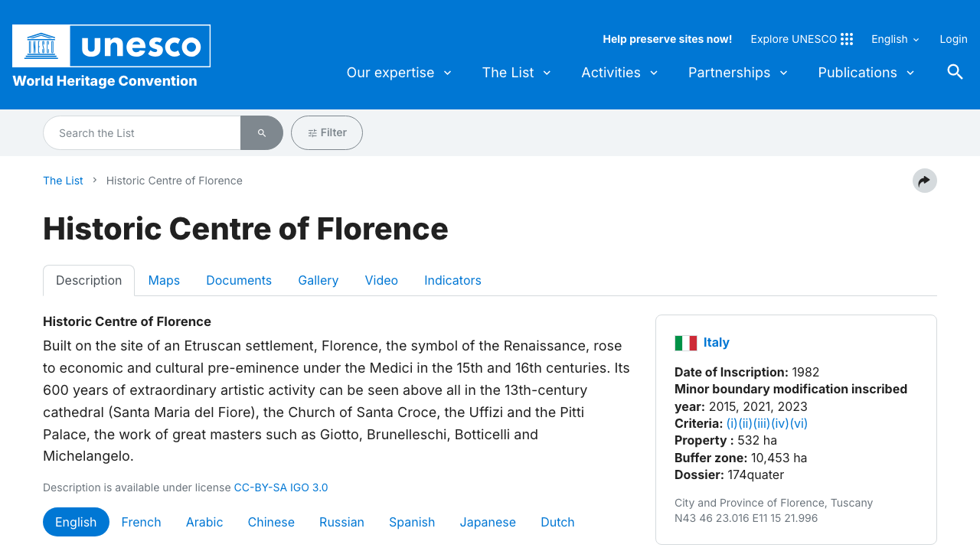Expand the Publications menu
The image size is (980, 551).
click(x=867, y=73)
